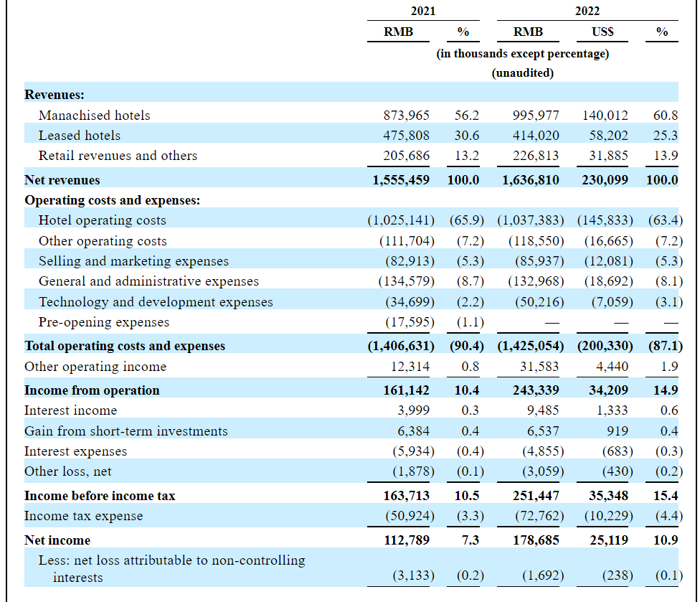Select Net revenues 2021 total 1,555,459
This screenshot has width=700, height=602.
(401, 180)
